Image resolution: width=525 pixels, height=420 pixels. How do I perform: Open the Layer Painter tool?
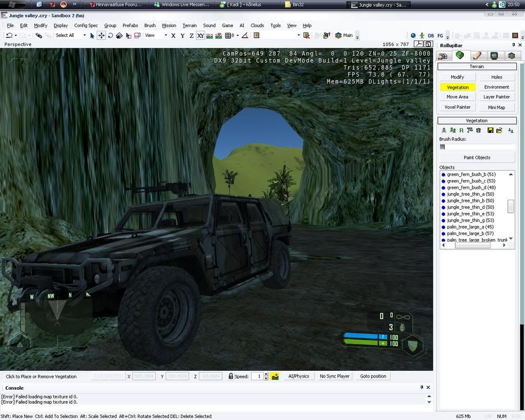click(x=496, y=97)
